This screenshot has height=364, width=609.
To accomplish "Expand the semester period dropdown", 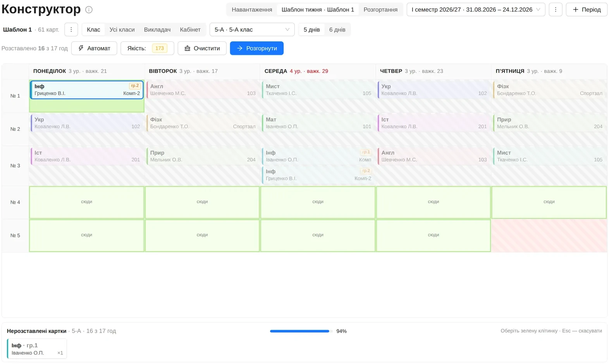I will click(x=476, y=10).
